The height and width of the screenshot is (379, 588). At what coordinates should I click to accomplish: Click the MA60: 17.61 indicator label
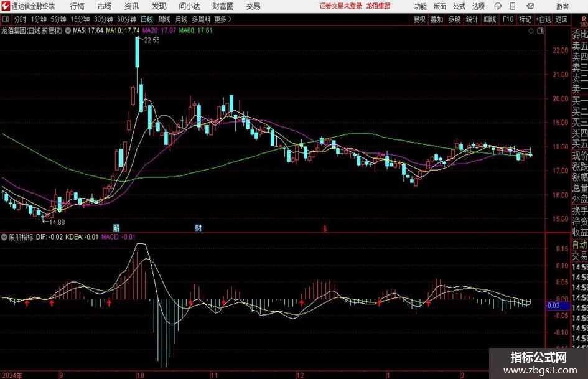(195, 30)
